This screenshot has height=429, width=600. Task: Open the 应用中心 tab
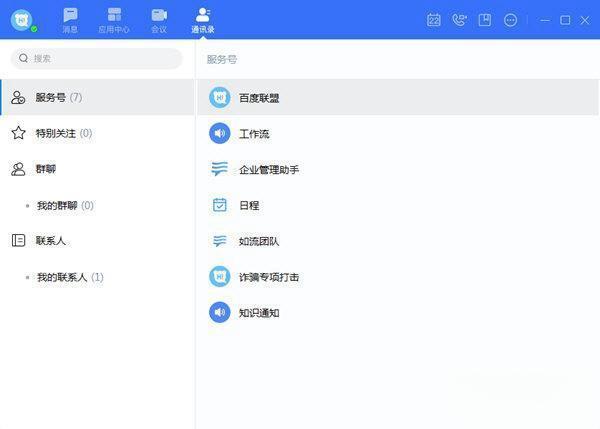tap(114, 21)
